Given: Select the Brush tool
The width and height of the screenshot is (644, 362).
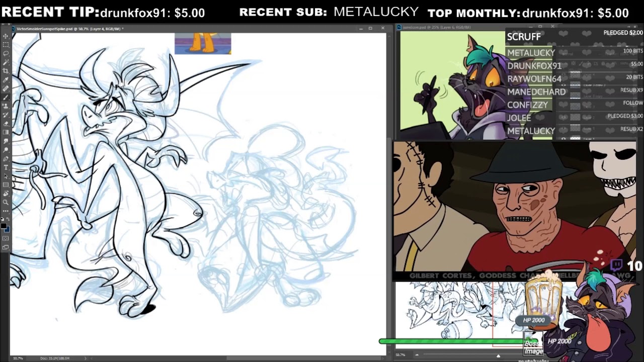Looking at the screenshot, I should [x=6, y=97].
